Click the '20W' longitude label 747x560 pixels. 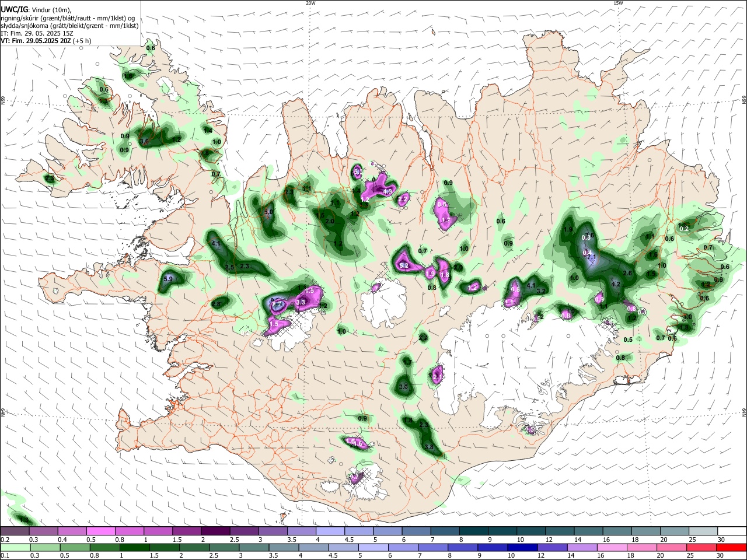(x=310, y=3)
